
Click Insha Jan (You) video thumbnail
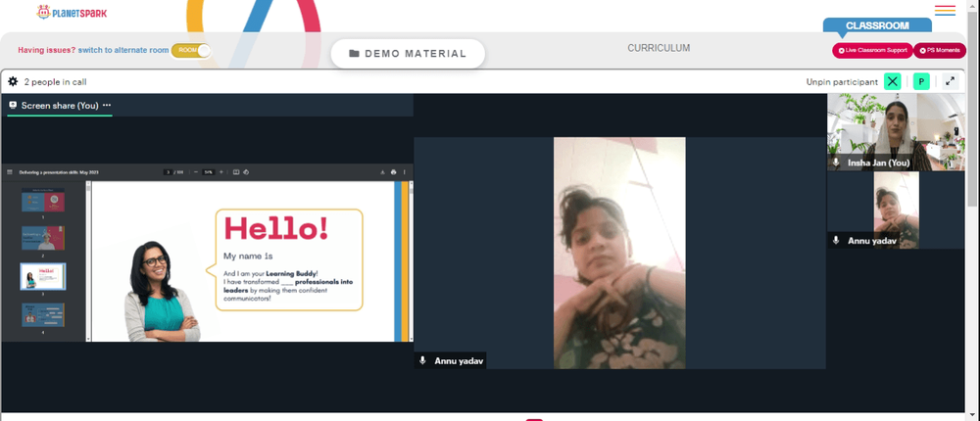coord(896,132)
